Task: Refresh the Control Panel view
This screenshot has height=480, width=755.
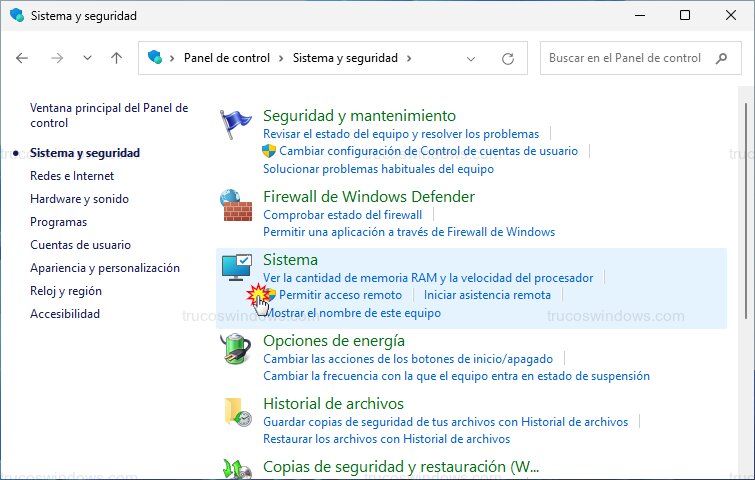Action: 508,59
